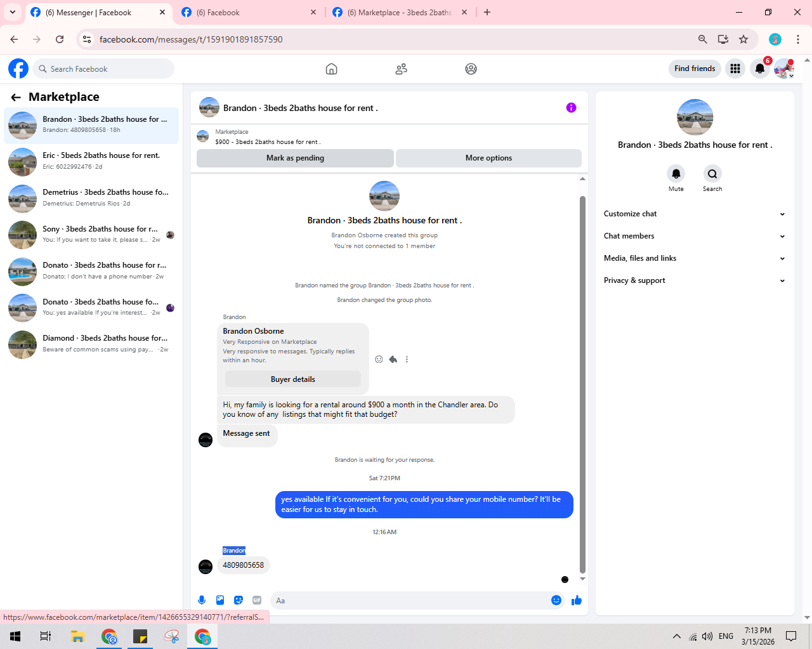Expand the Customize chat section
Screen dimensions: 812x649
click(x=695, y=214)
